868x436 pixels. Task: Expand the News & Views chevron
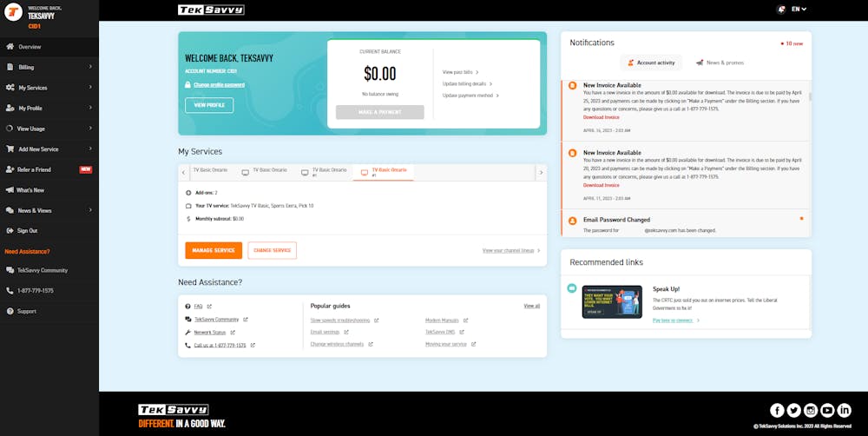pyautogui.click(x=89, y=210)
